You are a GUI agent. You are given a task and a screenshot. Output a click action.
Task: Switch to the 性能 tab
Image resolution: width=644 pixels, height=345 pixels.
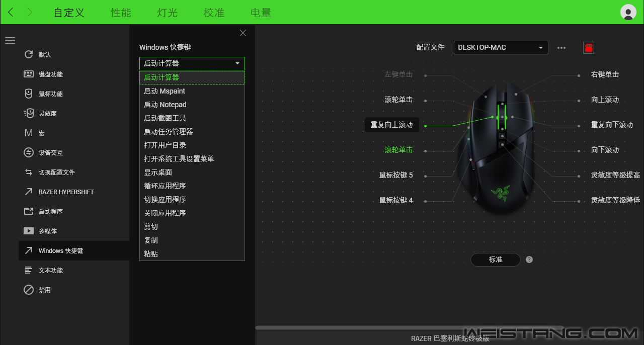coord(121,13)
